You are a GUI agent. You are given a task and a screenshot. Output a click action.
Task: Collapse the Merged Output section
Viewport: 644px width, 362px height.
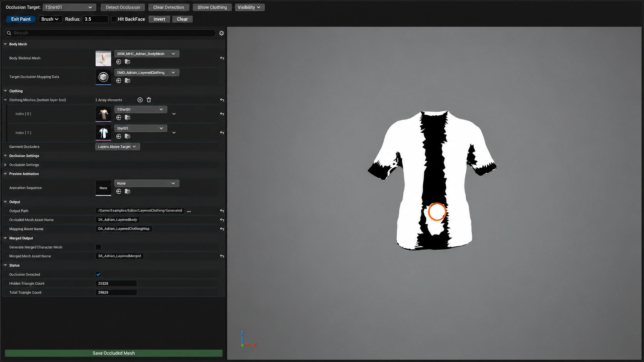(5, 238)
